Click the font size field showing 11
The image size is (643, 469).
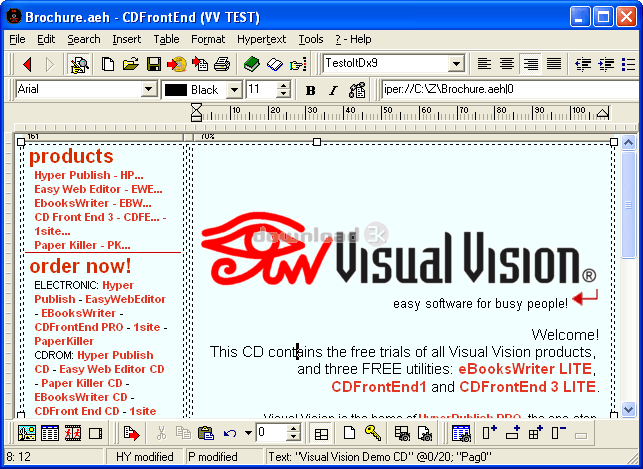[261, 89]
